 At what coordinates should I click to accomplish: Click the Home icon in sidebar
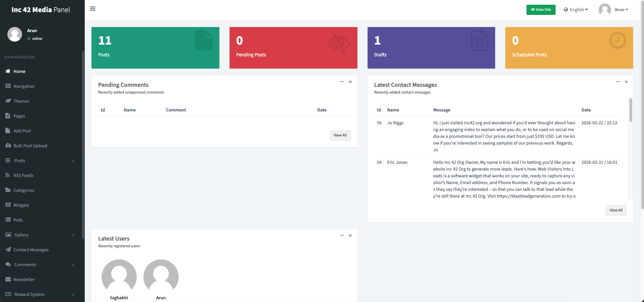tap(8, 71)
